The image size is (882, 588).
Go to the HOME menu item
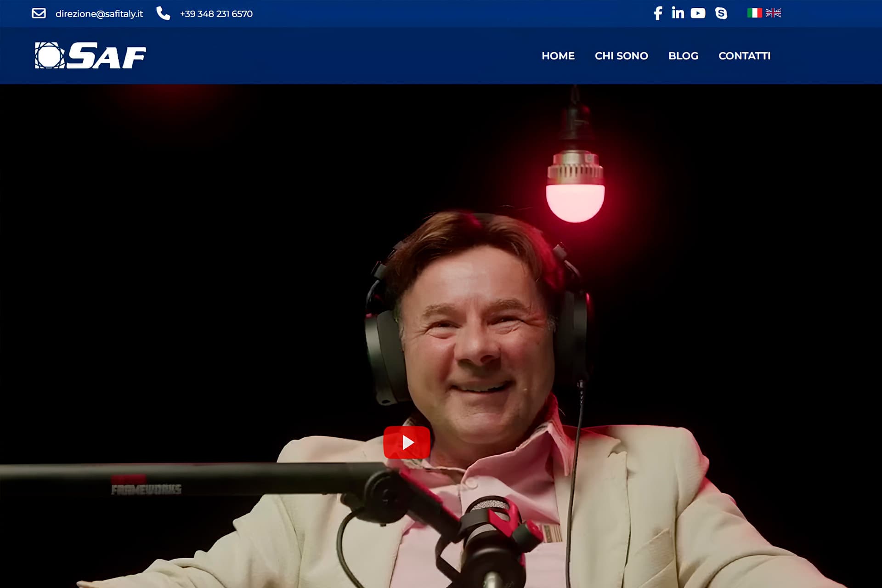(558, 56)
